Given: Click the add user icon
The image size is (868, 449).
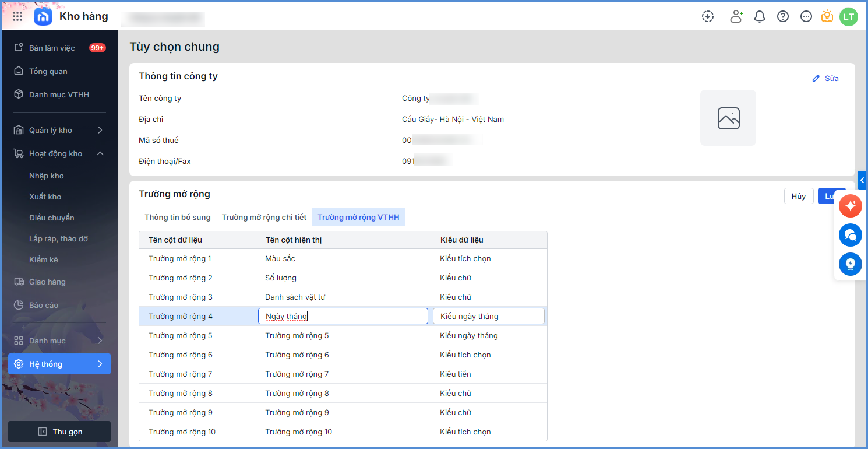Looking at the screenshot, I should coord(736,16).
